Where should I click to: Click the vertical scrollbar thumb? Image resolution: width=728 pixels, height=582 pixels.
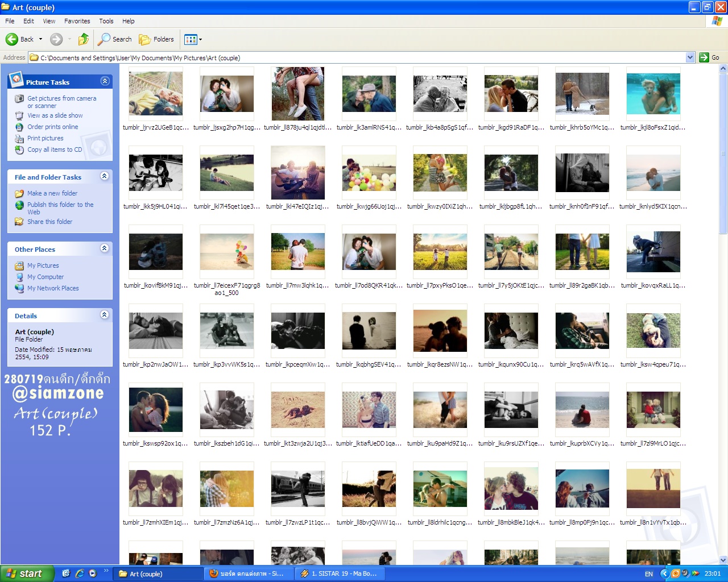(x=723, y=153)
